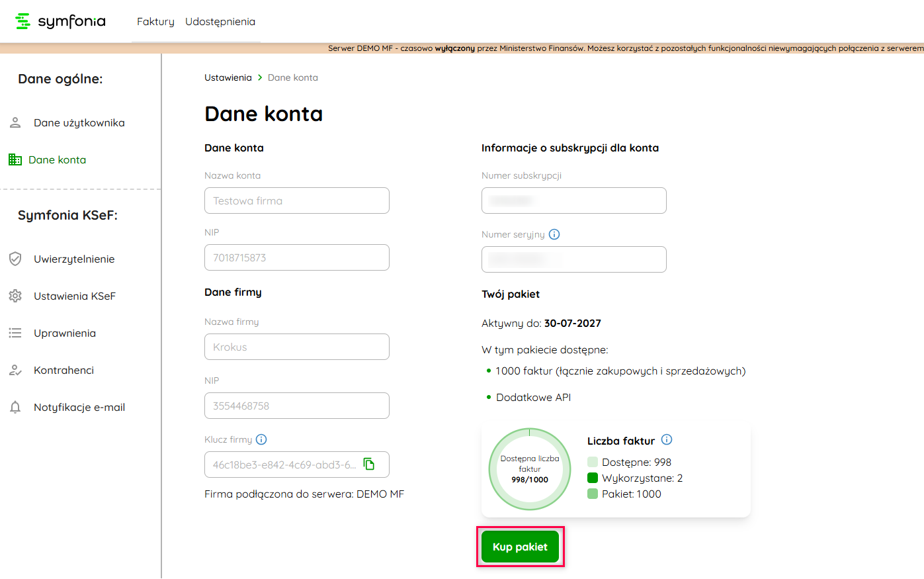Show info about Numer seryjny

coord(554,234)
